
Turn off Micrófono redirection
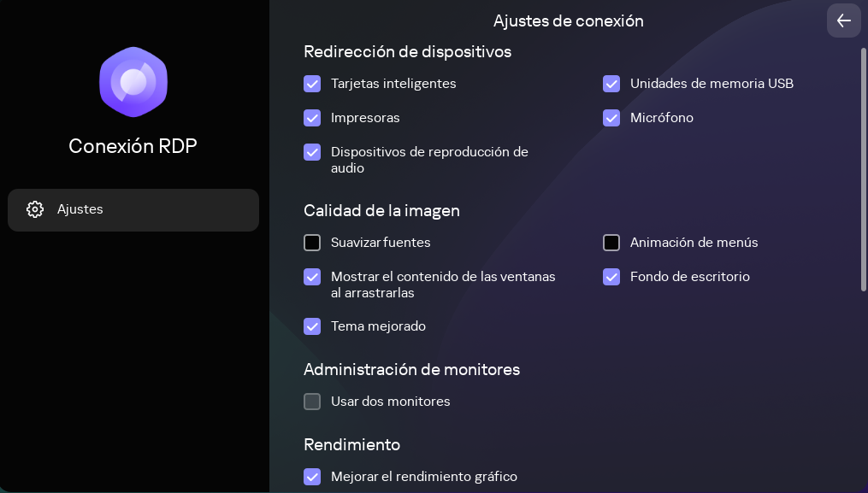click(611, 118)
